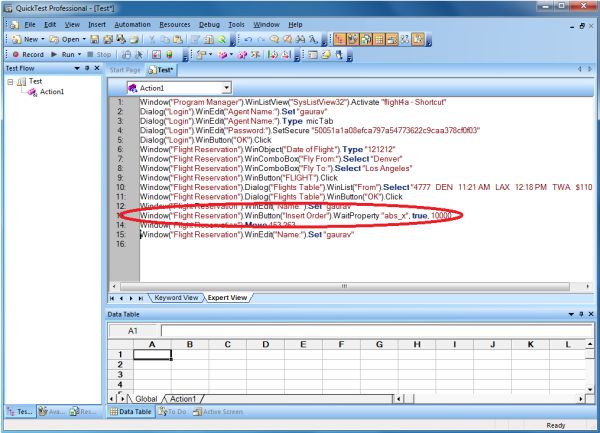Toggle the Active Screen view button
This screenshot has width=600, height=433.
391,39
